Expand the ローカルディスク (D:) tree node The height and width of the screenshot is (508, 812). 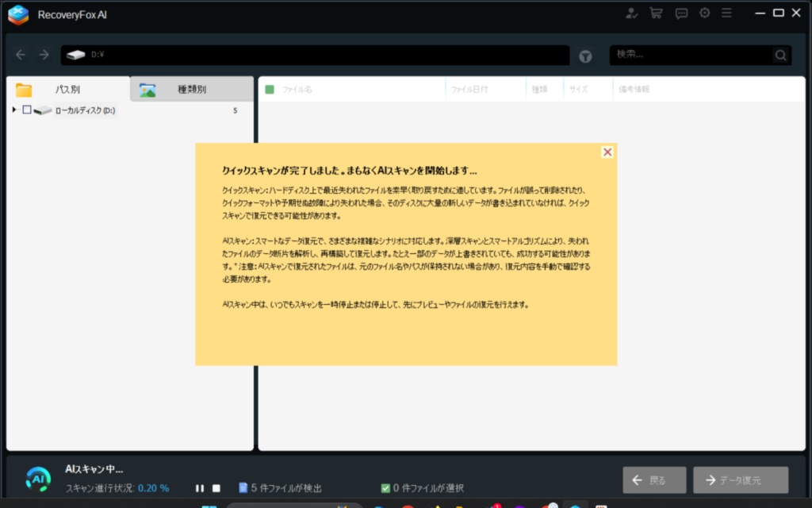coord(14,110)
